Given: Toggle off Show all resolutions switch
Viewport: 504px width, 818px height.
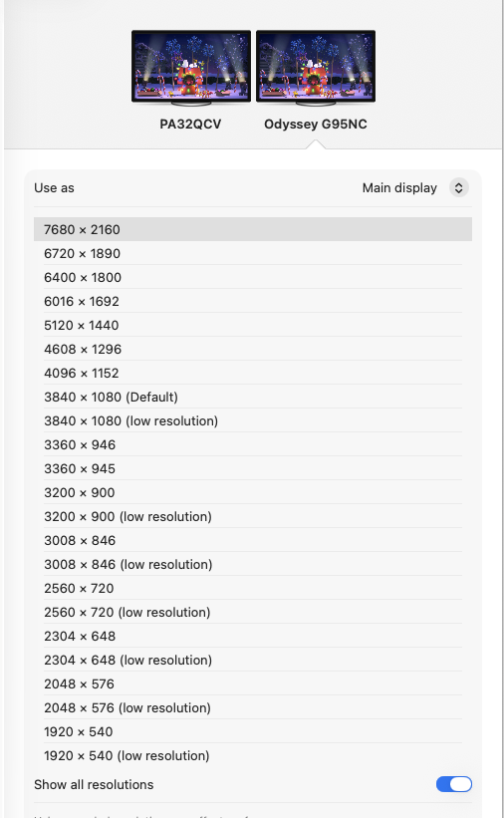Looking at the screenshot, I should pyautogui.click(x=454, y=784).
